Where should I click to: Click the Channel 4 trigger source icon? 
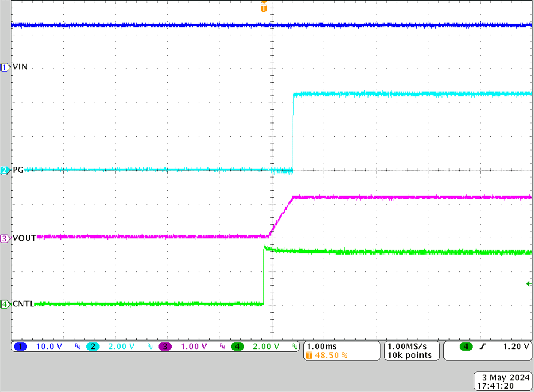pyautogui.click(x=466, y=347)
